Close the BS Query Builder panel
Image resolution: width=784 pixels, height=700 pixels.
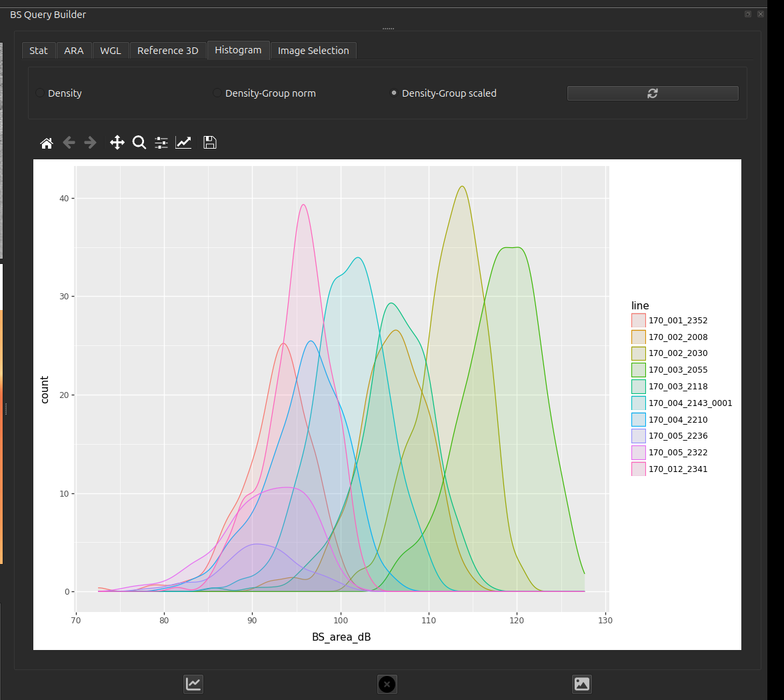[x=761, y=14]
